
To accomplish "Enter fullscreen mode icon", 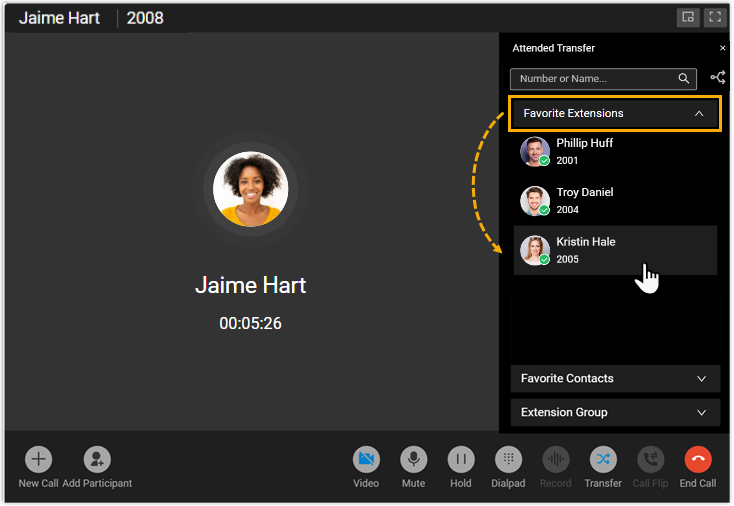I will pos(715,18).
